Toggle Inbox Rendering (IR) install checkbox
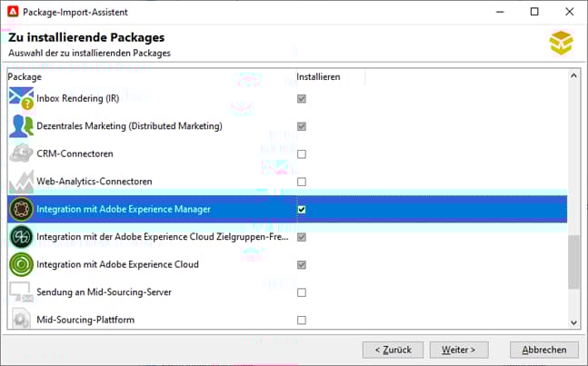The height and width of the screenshot is (366, 588). 302,98
